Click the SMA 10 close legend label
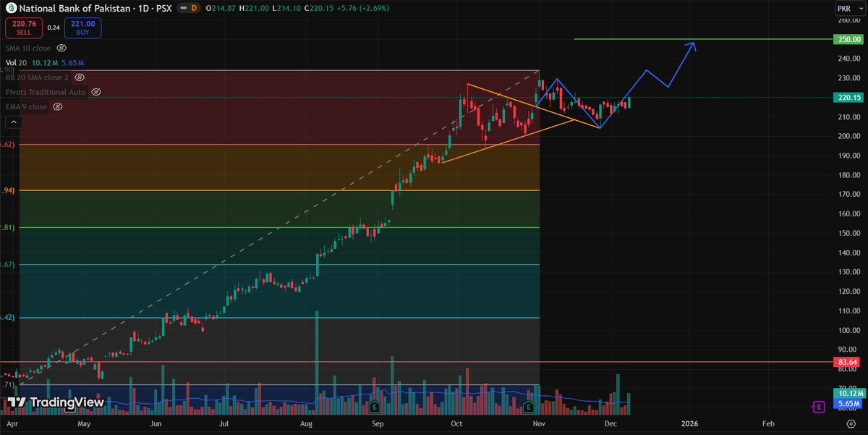Screen dimensions: 868x435 (x=28, y=48)
